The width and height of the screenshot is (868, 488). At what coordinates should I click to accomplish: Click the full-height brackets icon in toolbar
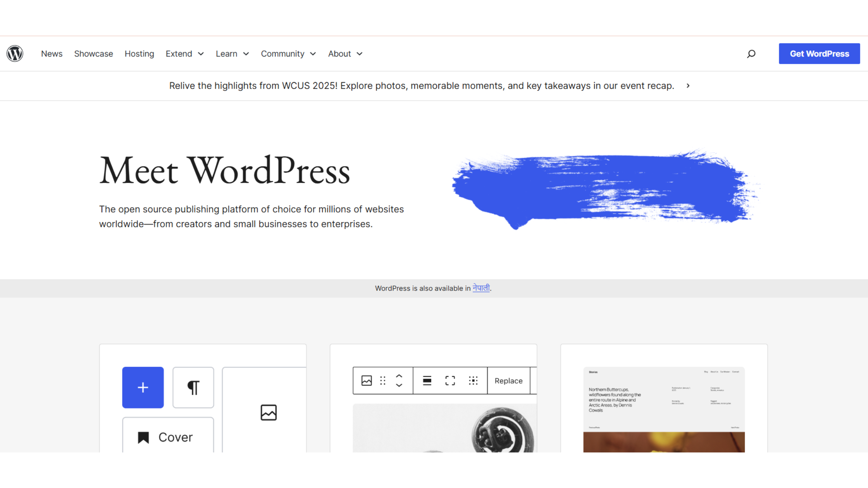(450, 381)
